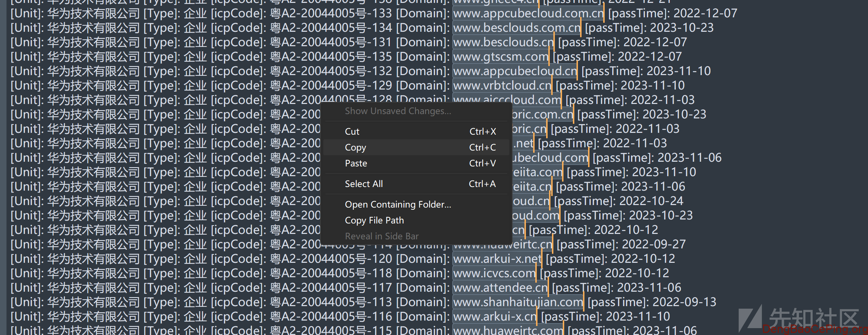This screenshot has height=335, width=868.
Task: Click the icpCode ending in -133
Action: point(331,13)
